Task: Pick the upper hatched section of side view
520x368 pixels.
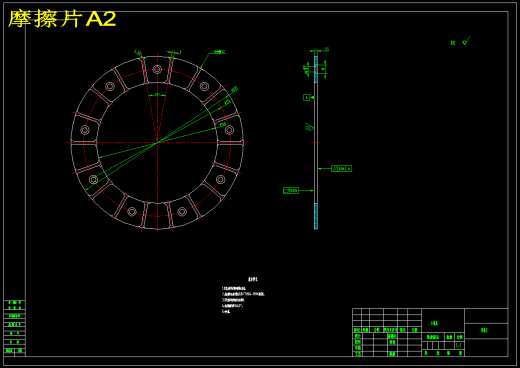Action: pos(316,69)
